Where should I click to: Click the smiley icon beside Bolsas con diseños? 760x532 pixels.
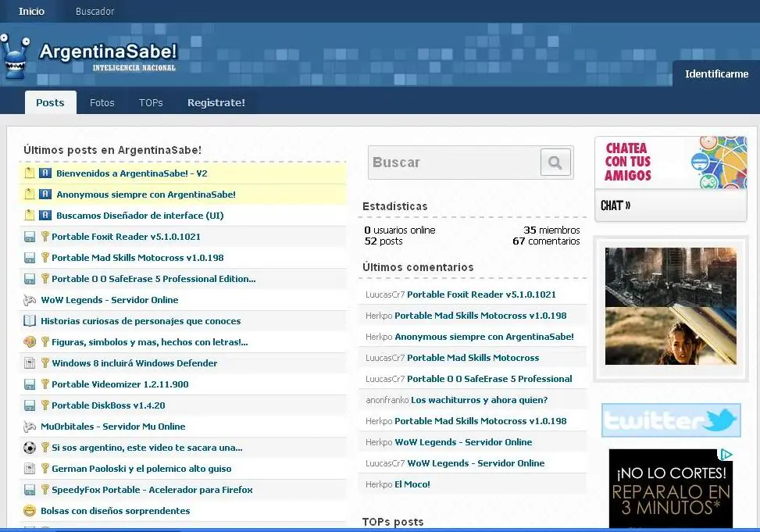point(30,511)
